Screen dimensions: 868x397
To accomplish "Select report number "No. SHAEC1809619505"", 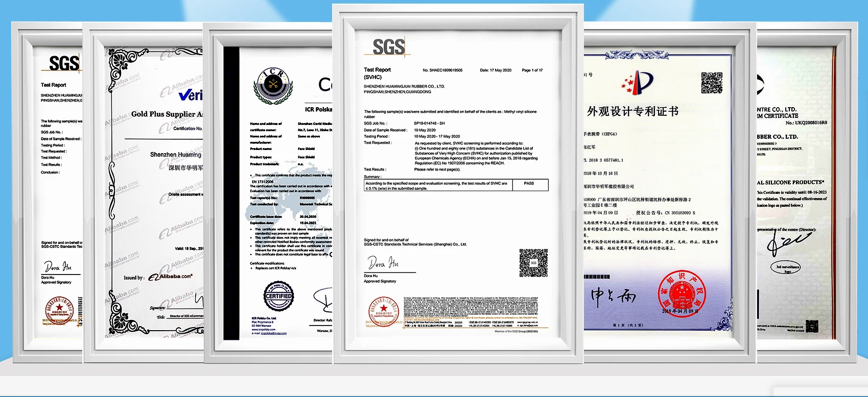I will tap(442, 70).
